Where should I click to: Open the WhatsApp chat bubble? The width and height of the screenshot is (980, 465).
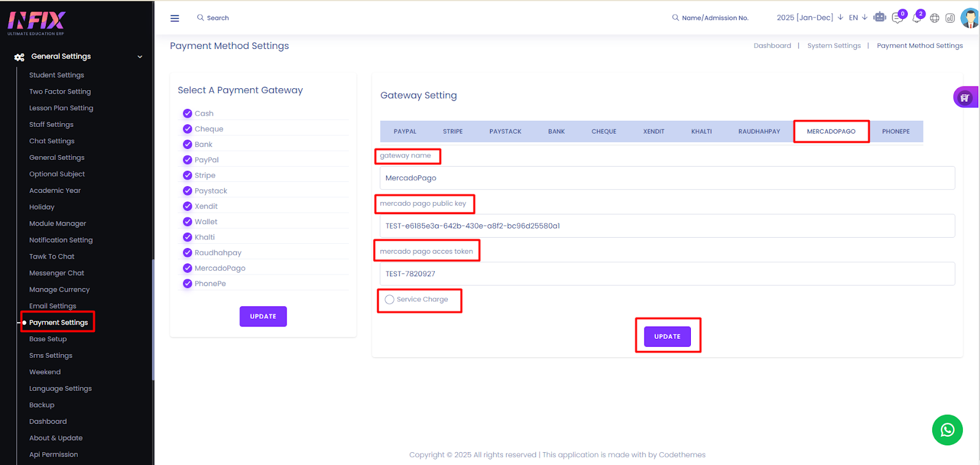click(948, 430)
